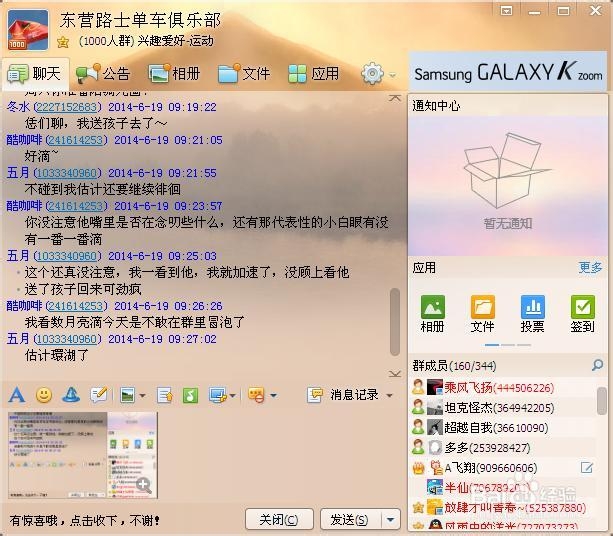The image size is (613, 536).
Task: Open the 文件 tab
Action: coord(244,73)
